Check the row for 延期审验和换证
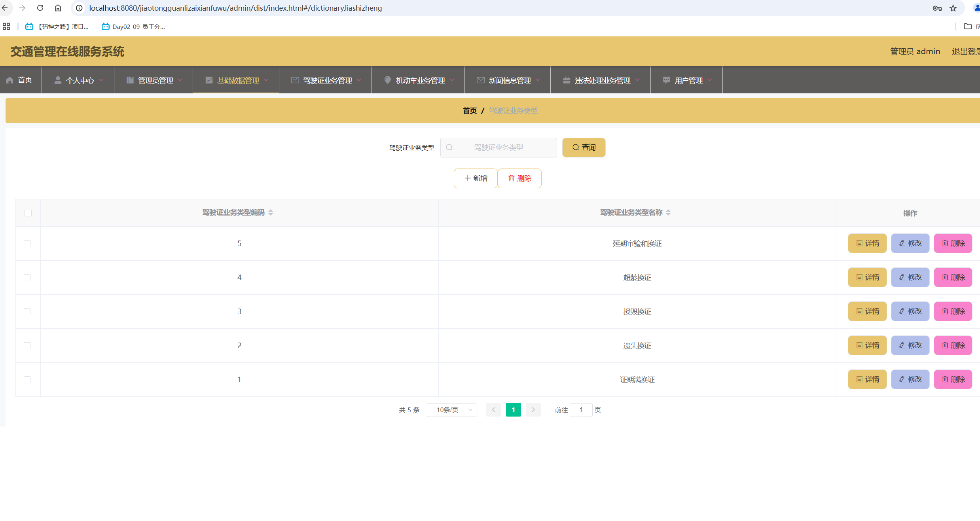 tap(27, 244)
